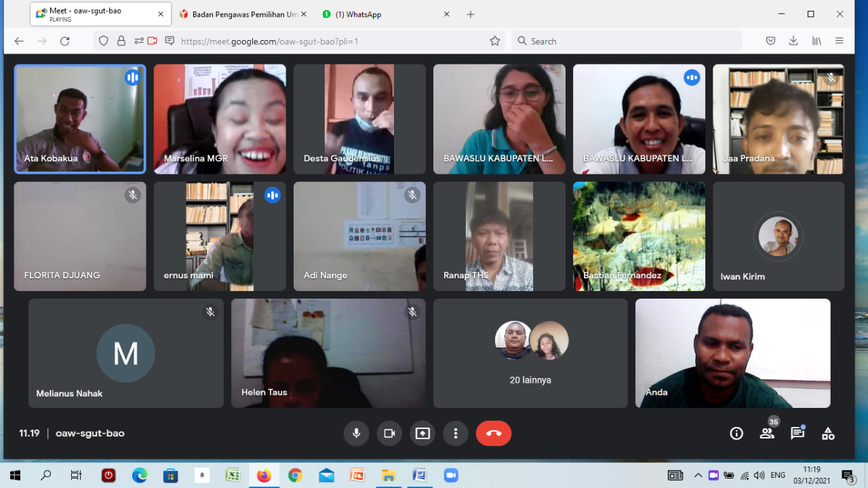Start presenting your screen in Meet
Viewport: 868px width, 488px height.
[x=422, y=433]
